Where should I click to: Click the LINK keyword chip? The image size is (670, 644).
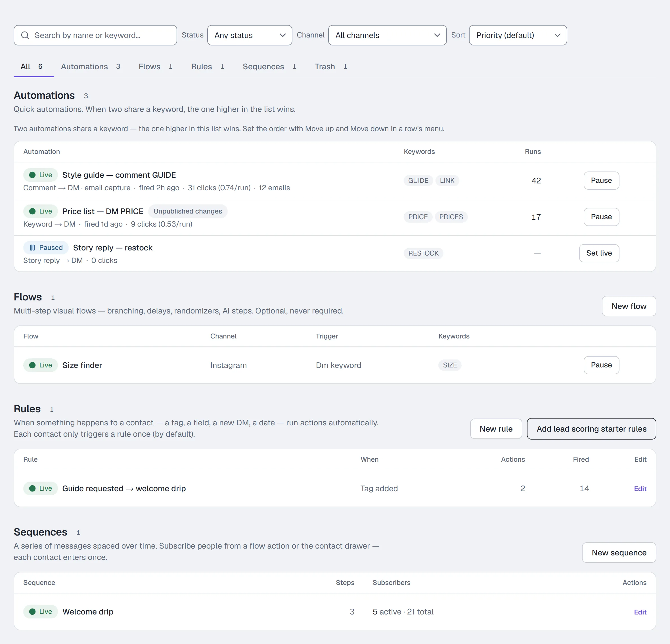pyautogui.click(x=447, y=181)
